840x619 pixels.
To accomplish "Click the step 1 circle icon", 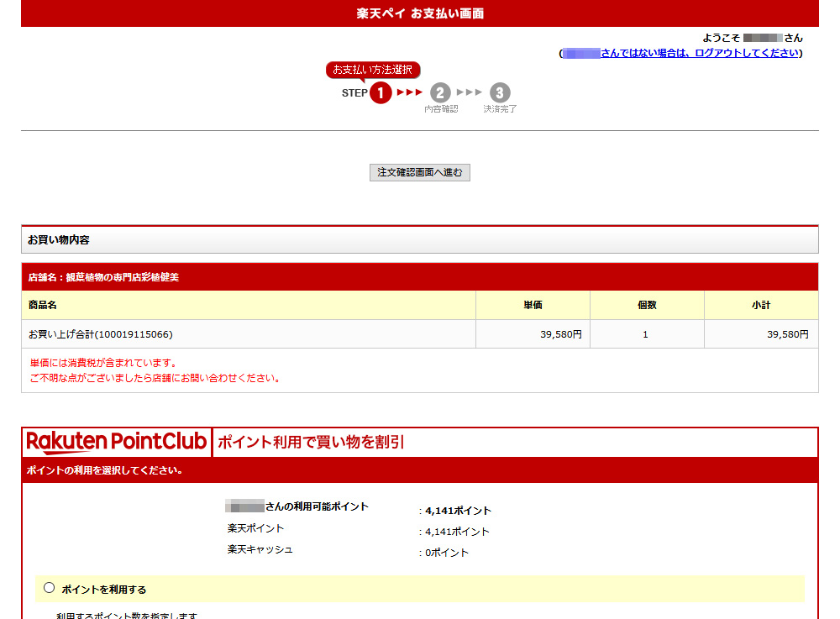I will (x=381, y=93).
